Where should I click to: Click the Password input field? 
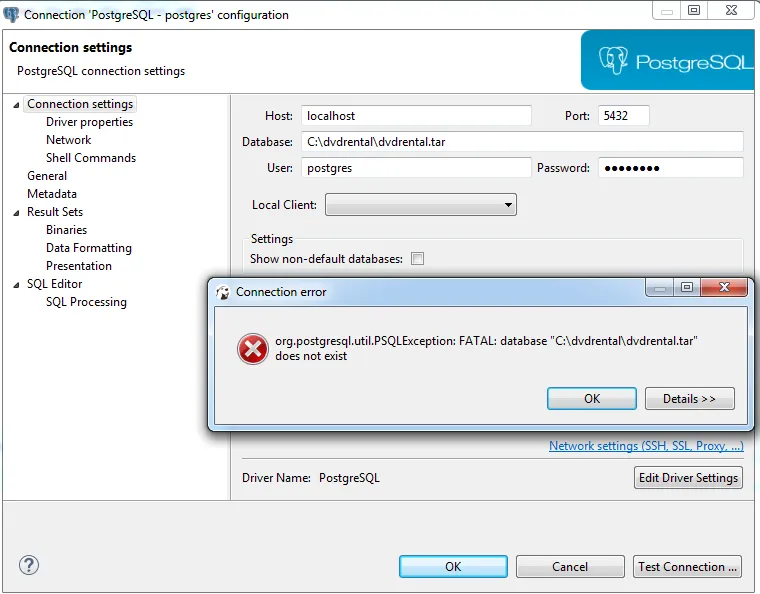pyautogui.click(x=671, y=168)
